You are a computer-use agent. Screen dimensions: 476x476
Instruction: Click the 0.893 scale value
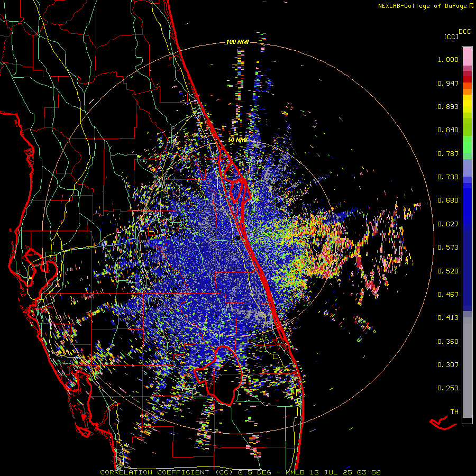(448, 106)
